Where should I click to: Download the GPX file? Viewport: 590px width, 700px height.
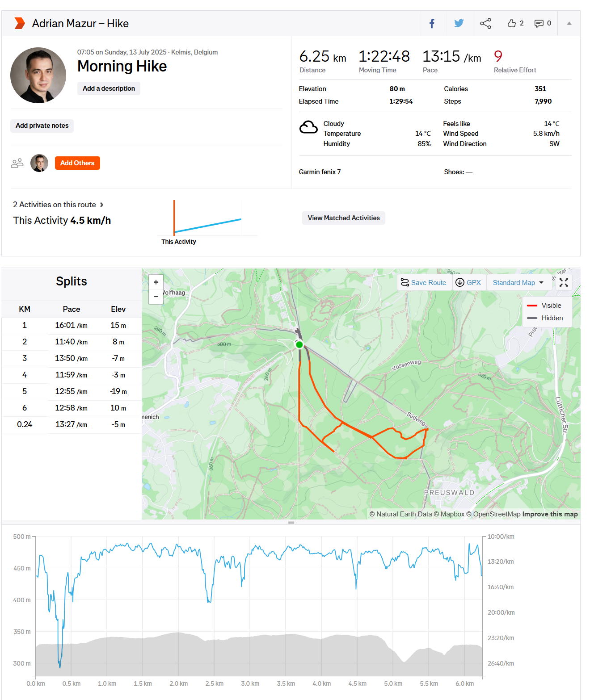pyautogui.click(x=468, y=282)
